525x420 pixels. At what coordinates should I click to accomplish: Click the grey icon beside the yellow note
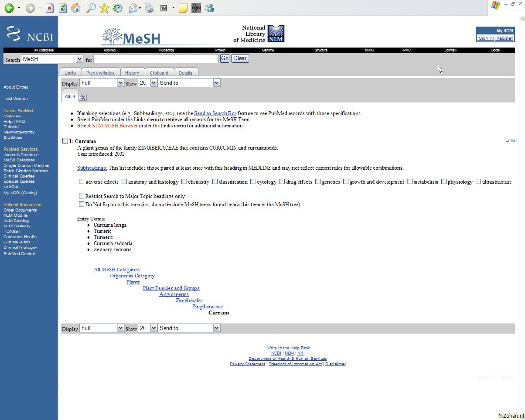click(196, 8)
